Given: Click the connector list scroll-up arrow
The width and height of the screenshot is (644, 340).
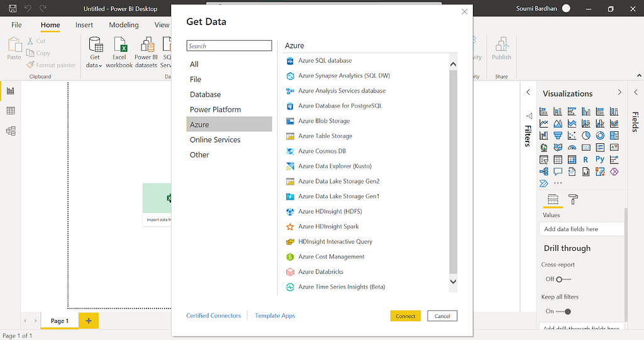Looking at the screenshot, I should (x=453, y=64).
